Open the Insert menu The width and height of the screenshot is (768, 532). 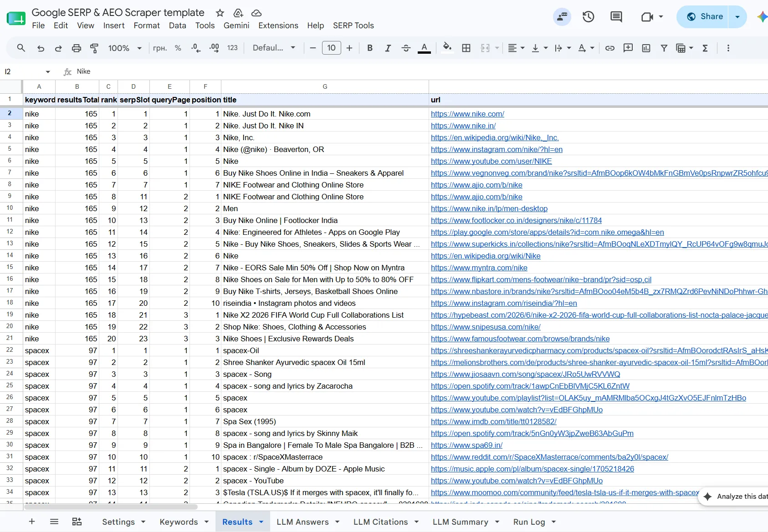tap(114, 25)
